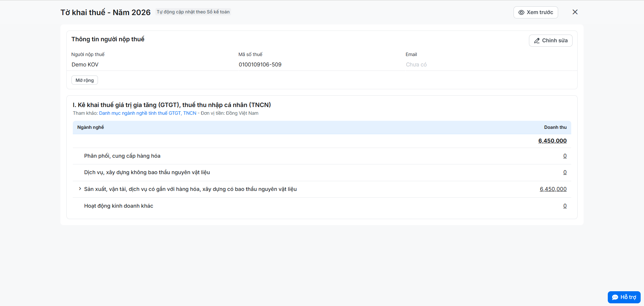
Task: Click the Doanh thu column header
Action: pos(555,127)
